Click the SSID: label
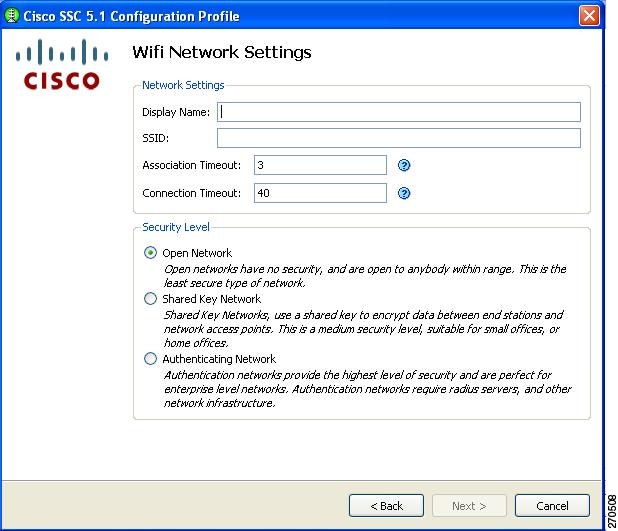 [x=155, y=138]
